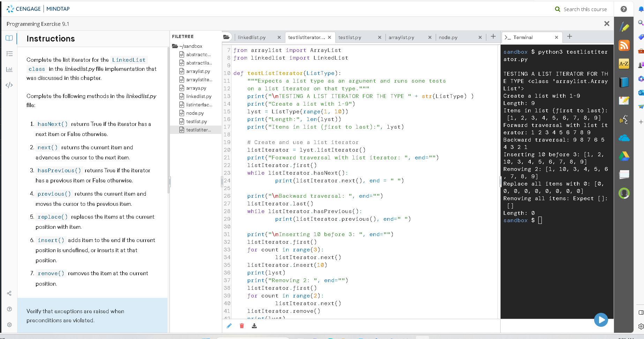Open OneDrive from the app dock
This screenshot has width=644, height=339.
click(624, 138)
